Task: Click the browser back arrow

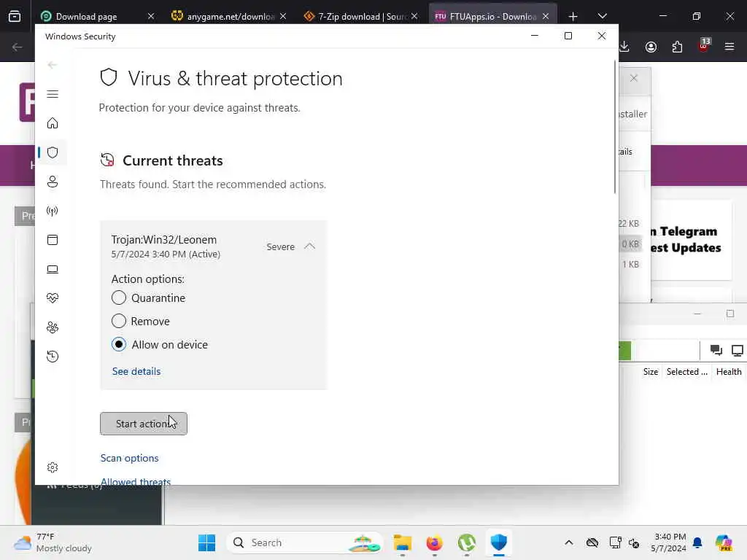Action: (18, 47)
